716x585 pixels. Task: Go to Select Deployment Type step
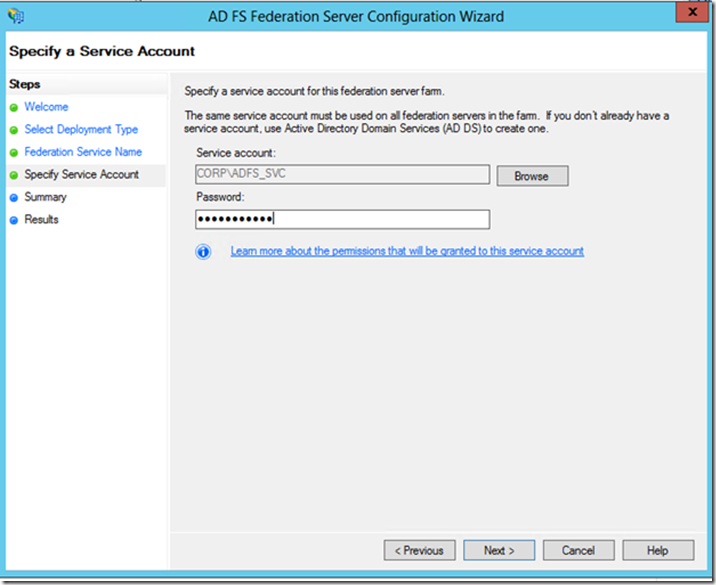click(x=81, y=130)
